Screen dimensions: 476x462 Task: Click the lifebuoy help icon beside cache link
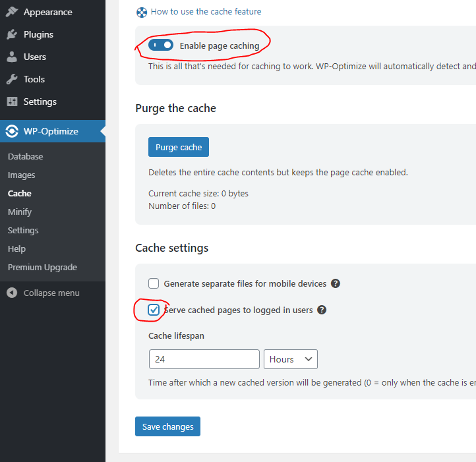coord(142,12)
